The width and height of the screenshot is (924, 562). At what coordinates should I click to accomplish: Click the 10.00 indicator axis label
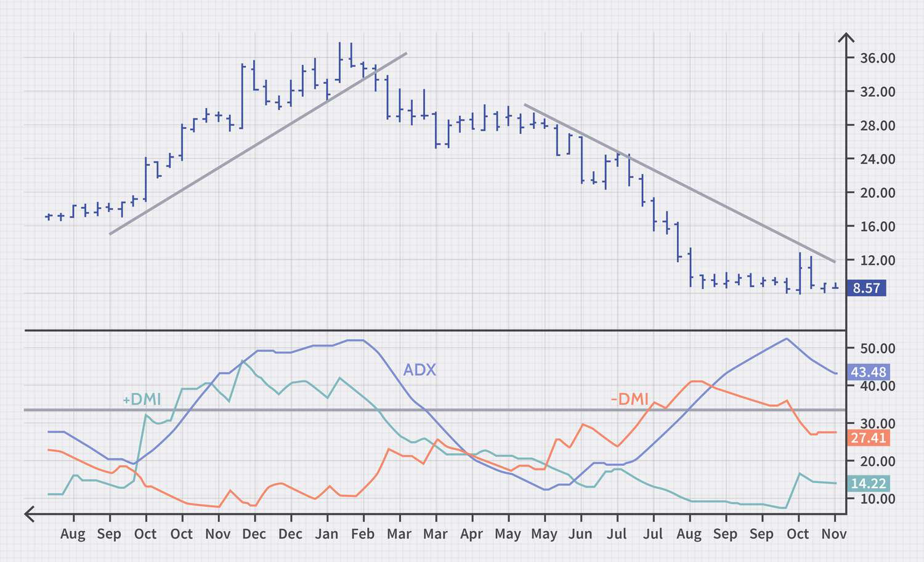pos(878,499)
